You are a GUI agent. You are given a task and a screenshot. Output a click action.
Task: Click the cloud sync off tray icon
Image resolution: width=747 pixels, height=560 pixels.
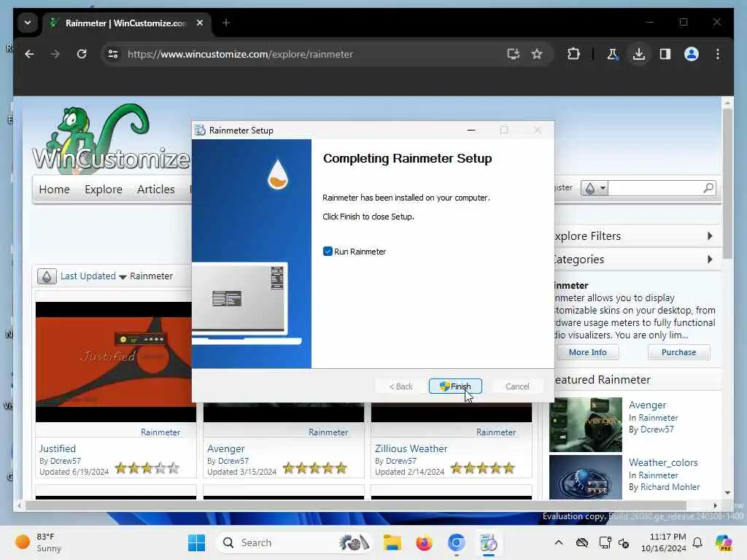click(x=581, y=542)
